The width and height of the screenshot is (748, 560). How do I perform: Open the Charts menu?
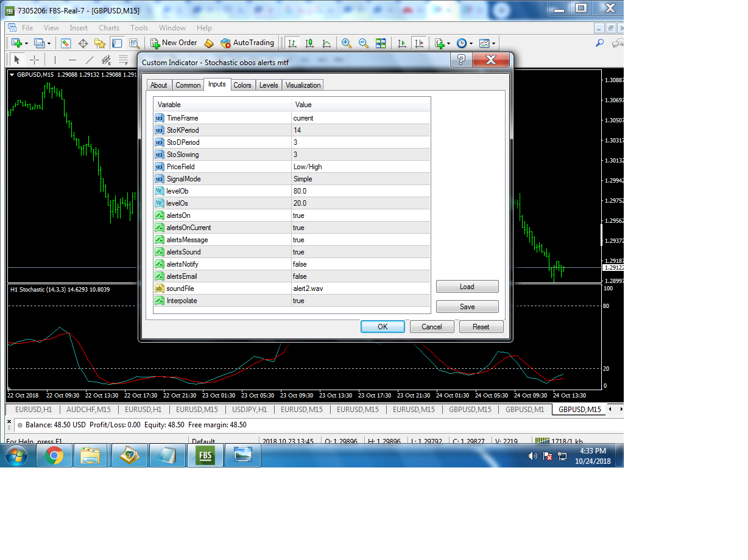pos(109,28)
